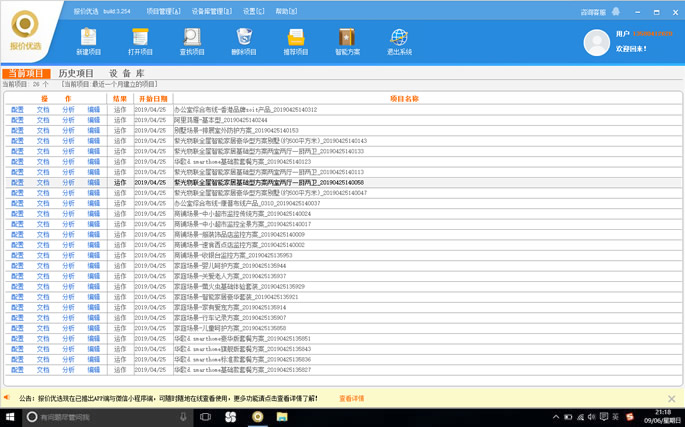Click 编辑 link for 阿里共赢-基本型 project
The width and height of the screenshot is (685, 427).
point(94,120)
